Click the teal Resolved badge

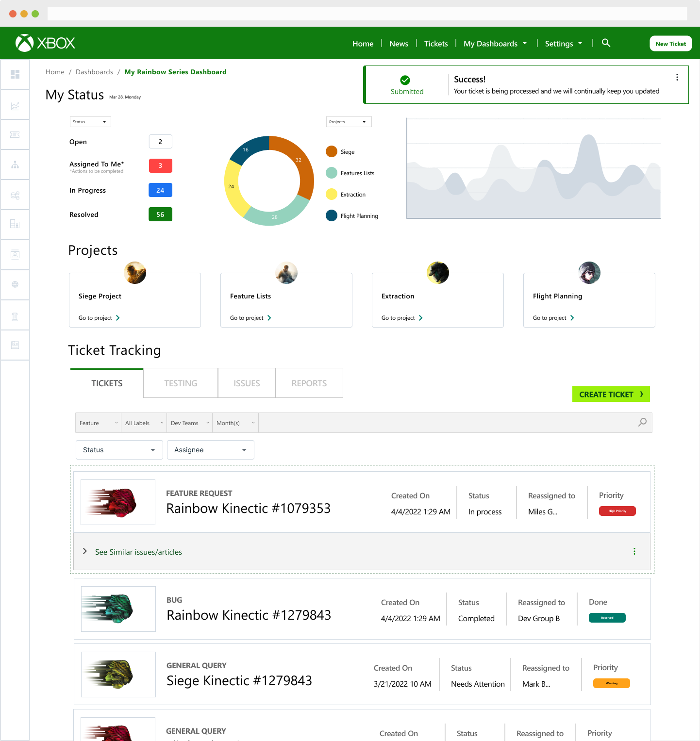pos(607,618)
